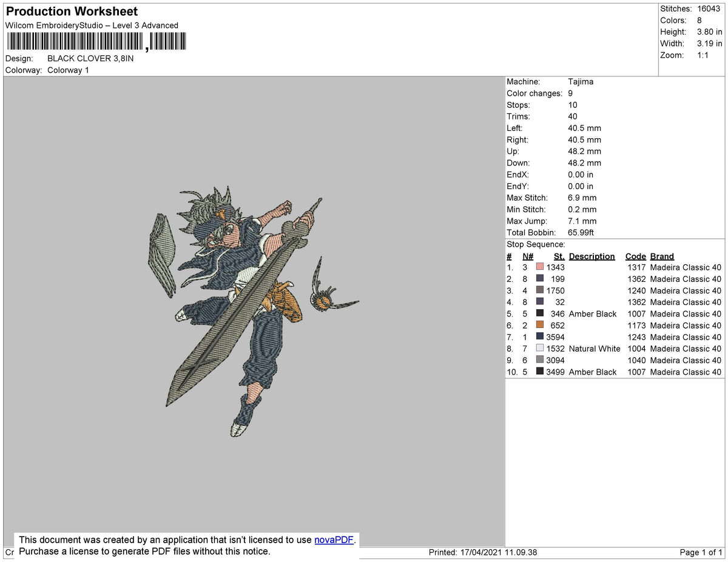Select the stitch count 16043
This screenshot has width=728, height=562.
(x=710, y=9)
